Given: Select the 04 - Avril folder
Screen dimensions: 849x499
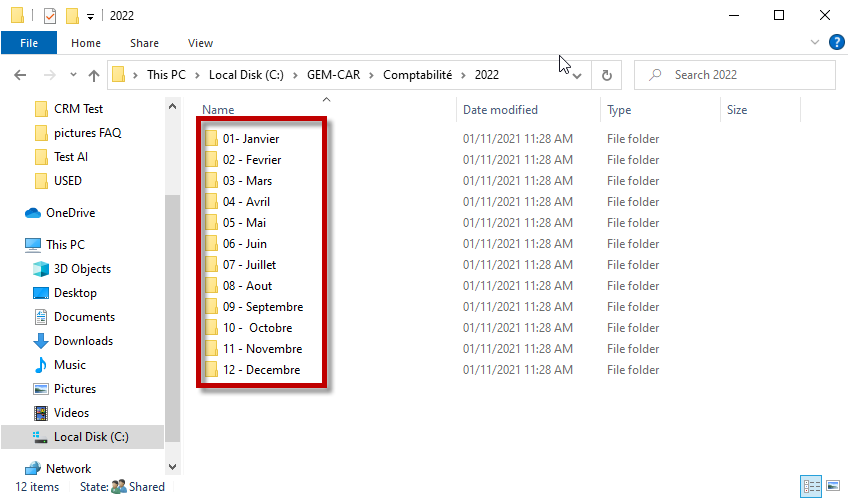Looking at the screenshot, I should click(246, 202).
